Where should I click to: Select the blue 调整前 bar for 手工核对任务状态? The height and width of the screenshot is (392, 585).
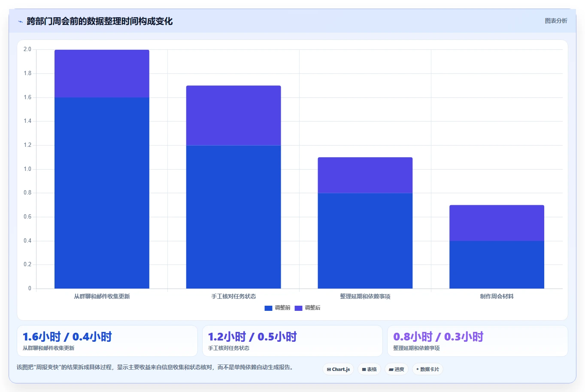click(x=233, y=217)
